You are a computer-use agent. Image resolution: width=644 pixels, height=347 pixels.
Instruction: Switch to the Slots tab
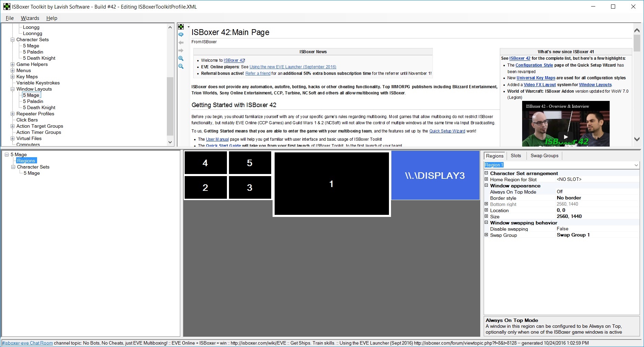[516, 156]
